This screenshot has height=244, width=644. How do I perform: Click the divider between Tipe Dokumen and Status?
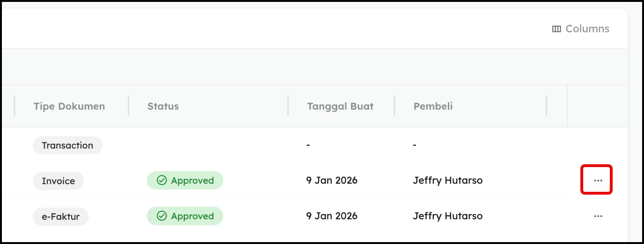(x=129, y=106)
